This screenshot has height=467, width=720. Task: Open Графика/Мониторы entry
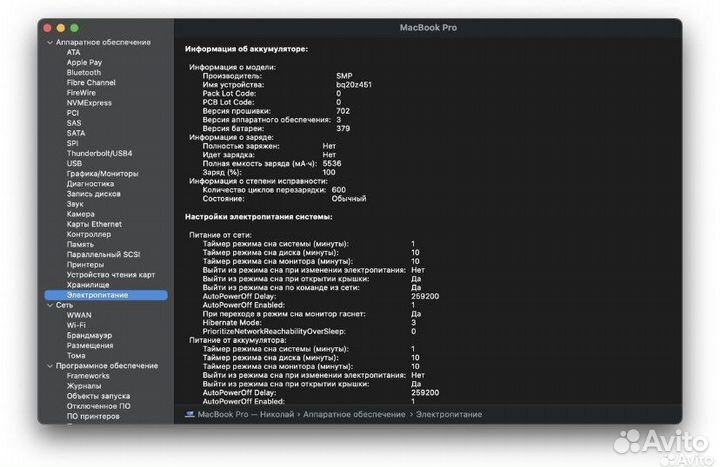[x=102, y=174]
